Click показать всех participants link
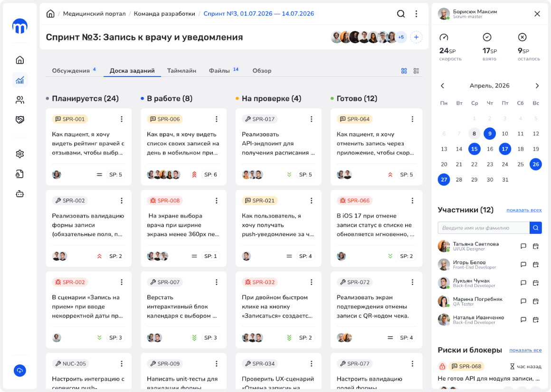The height and width of the screenshot is (392, 551). [524, 210]
